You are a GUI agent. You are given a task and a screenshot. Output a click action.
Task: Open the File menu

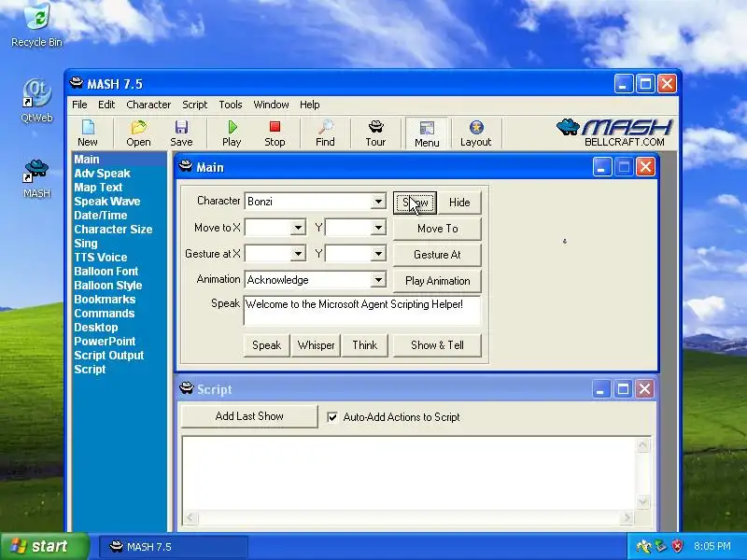(79, 105)
